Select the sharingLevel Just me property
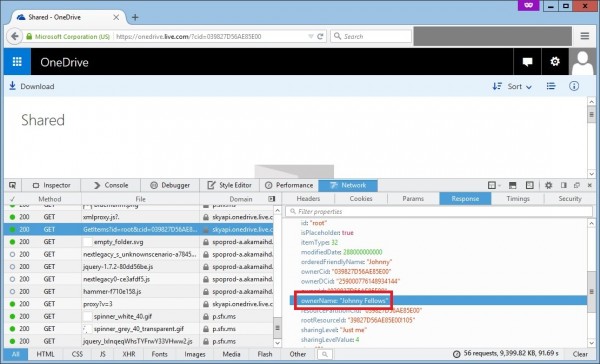 (438, 330)
